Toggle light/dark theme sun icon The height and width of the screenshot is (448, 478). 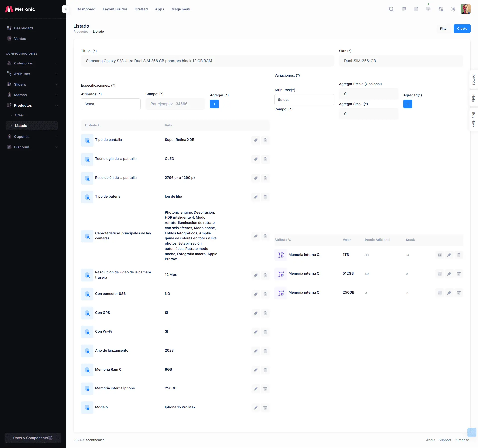point(453,9)
